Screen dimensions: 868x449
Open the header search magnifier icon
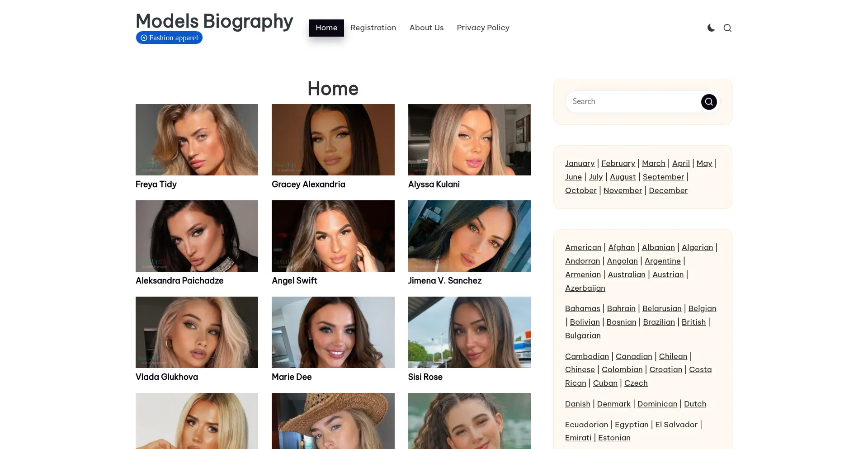pyautogui.click(x=727, y=28)
